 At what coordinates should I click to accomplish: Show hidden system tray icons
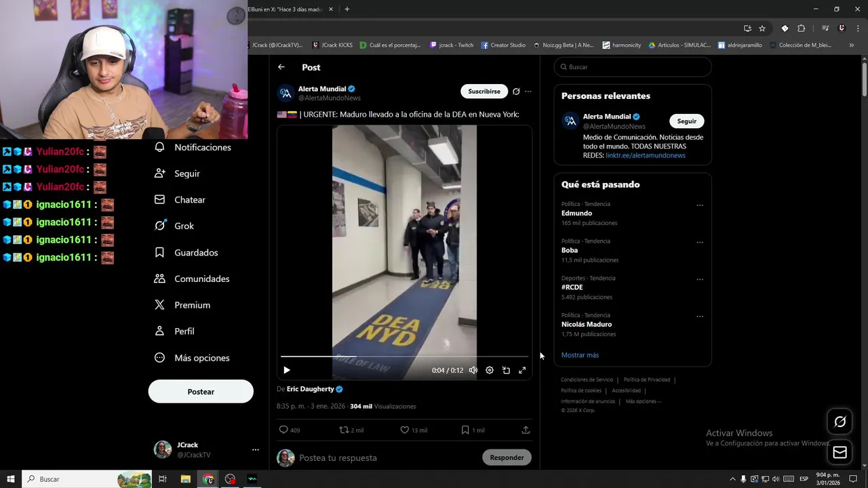point(732,479)
